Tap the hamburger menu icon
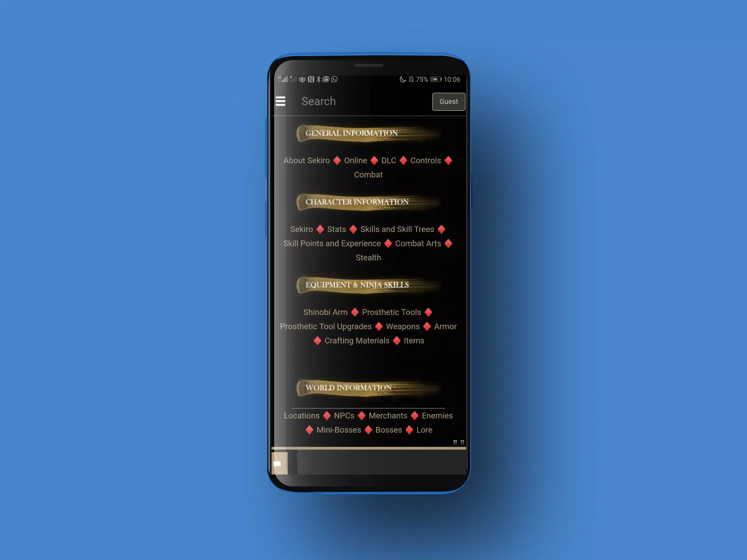Screen dimensions: 747x560 click(x=280, y=100)
